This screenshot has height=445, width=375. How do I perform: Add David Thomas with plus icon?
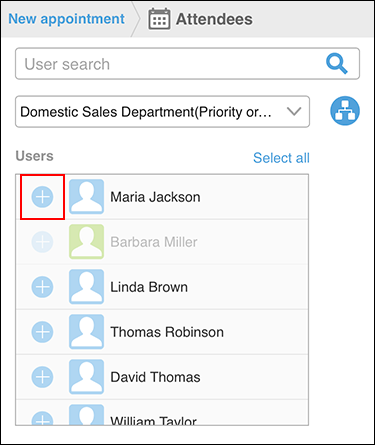click(x=42, y=377)
